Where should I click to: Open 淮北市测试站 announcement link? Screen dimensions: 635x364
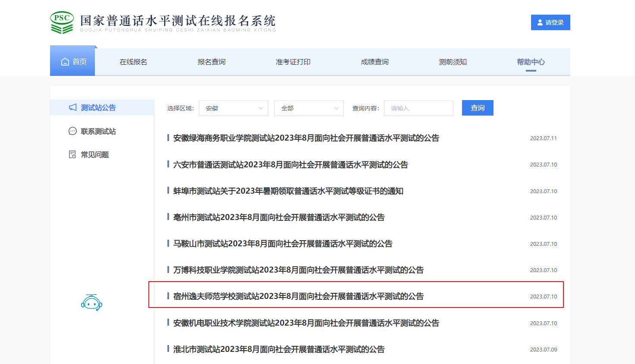point(279,349)
